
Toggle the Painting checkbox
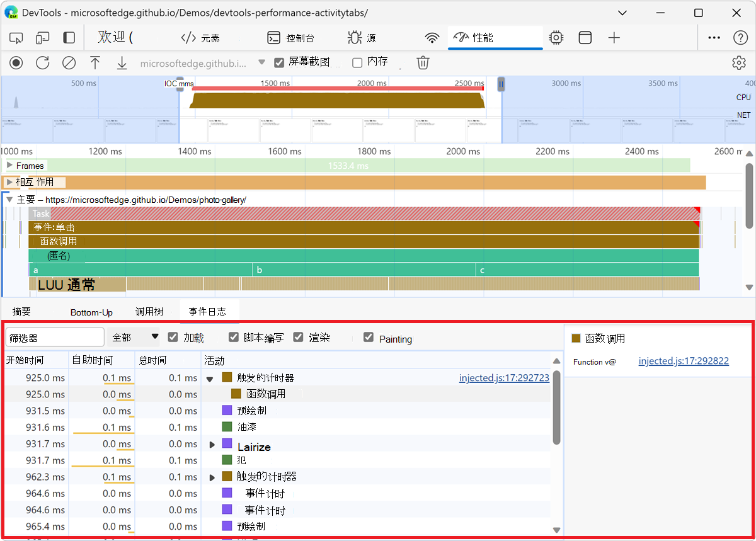pyautogui.click(x=369, y=337)
